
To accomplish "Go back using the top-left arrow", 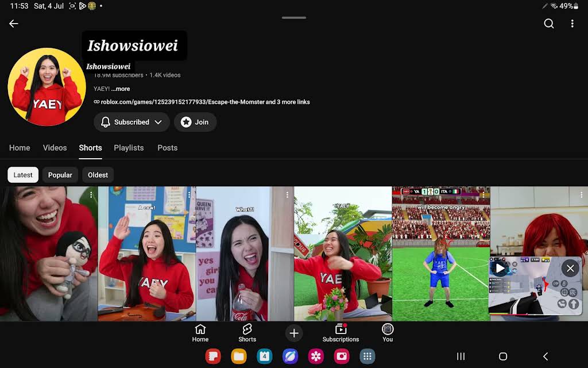I will pyautogui.click(x=14, y=24).
